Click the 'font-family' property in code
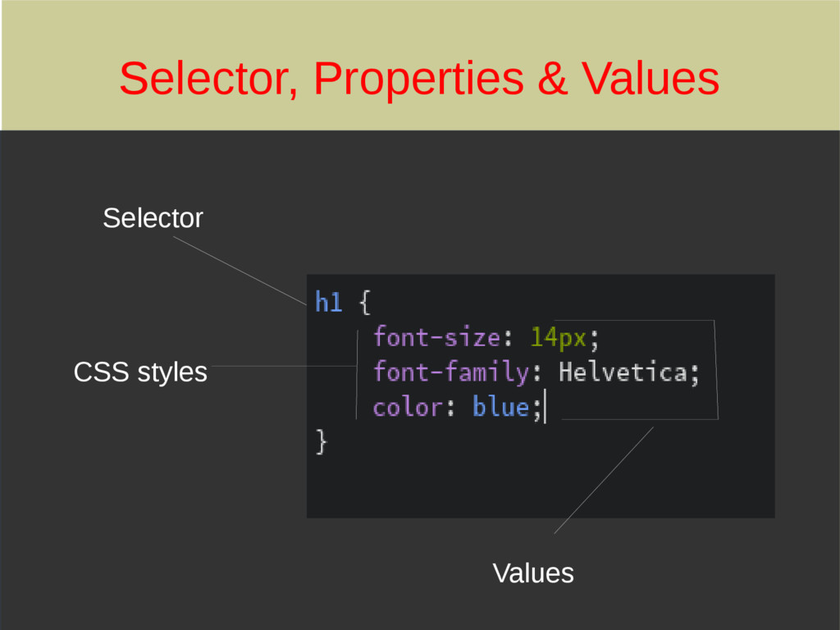The width and height of the screenshot is (840, 630). [x=451, y=372]
